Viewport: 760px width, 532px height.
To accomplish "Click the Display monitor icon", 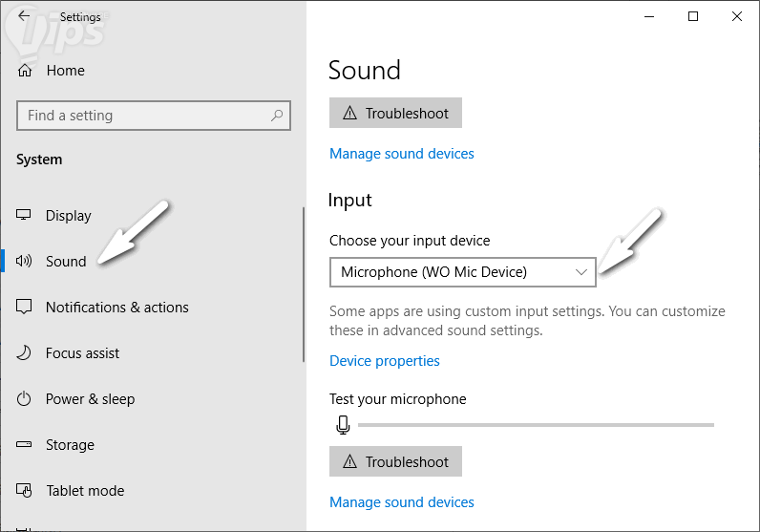I will [25, 216].
